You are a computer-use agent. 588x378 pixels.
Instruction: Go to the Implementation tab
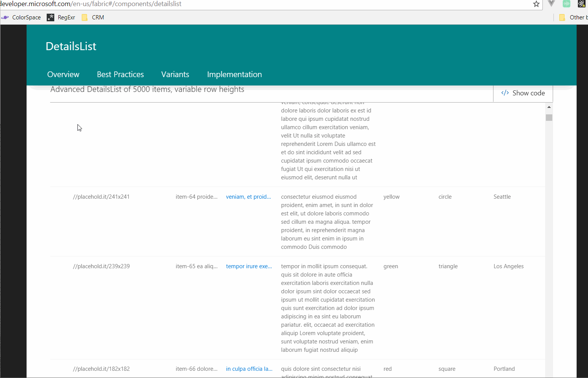pos(234,74)
